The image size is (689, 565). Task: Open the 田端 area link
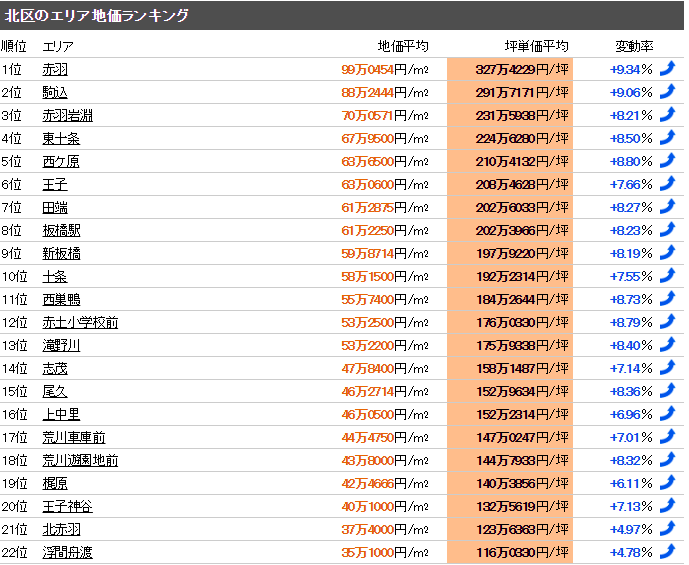click(55, 207)
